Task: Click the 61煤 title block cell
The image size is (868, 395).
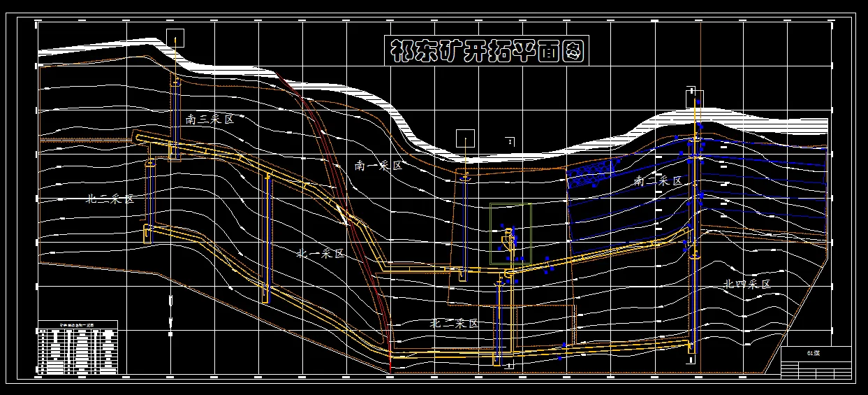Action: click(x=816, y=353)
